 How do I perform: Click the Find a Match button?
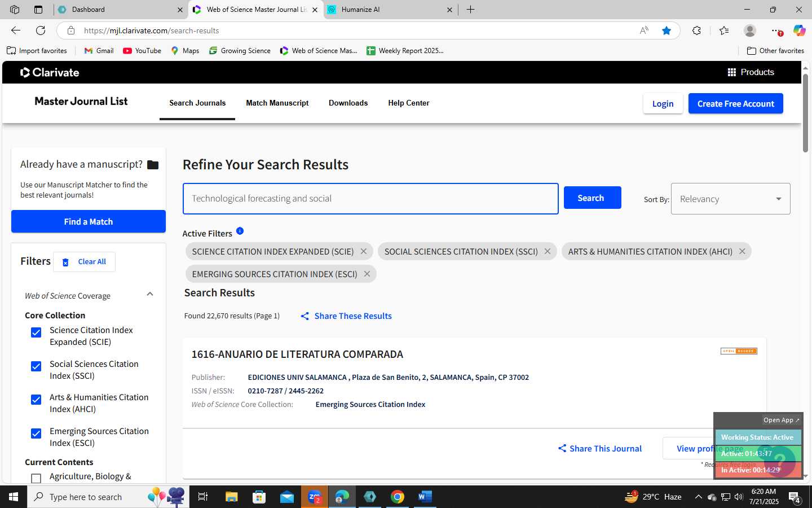[89, 221]
